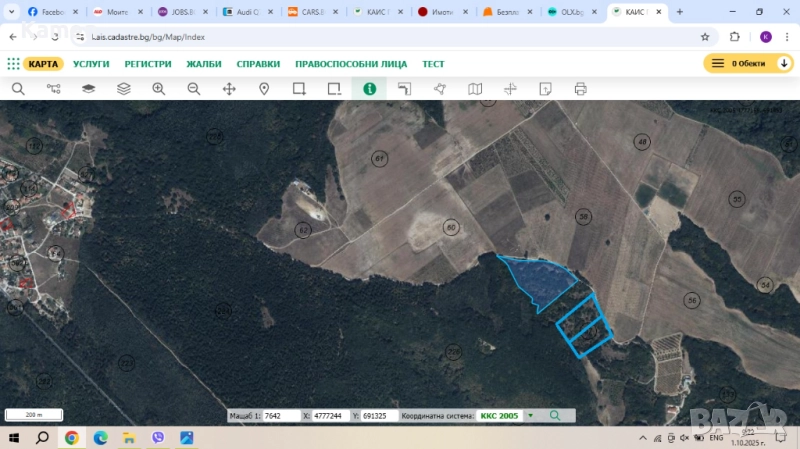The image size is (800, 449).
Task: Click the print map icon
Action: coord(580,88)
